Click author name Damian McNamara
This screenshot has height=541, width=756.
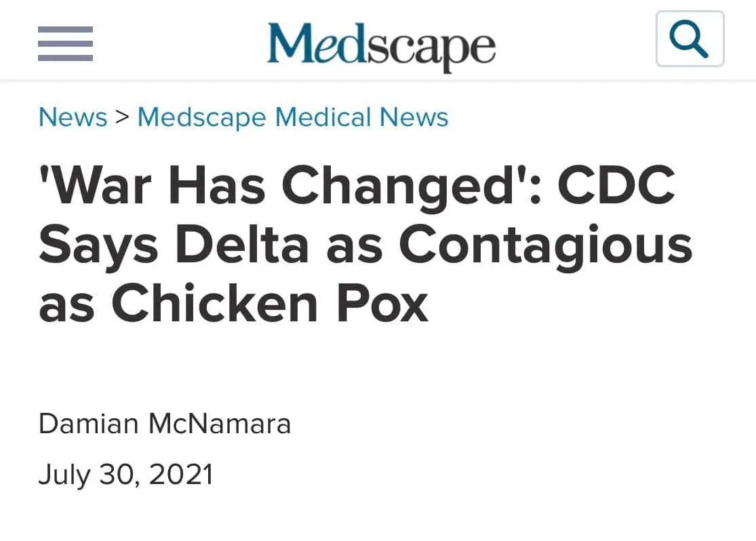pos(165,424)
